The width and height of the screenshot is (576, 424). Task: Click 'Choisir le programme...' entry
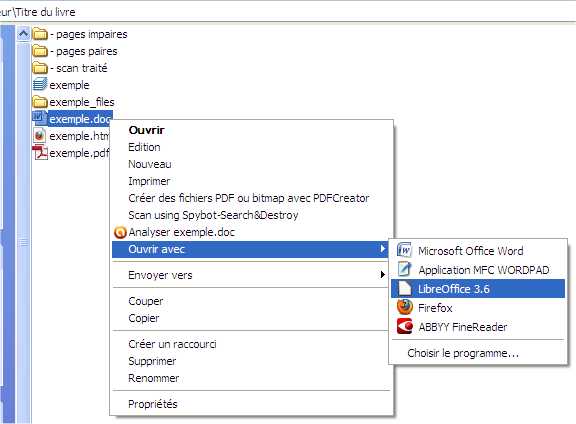pos(463,353)
